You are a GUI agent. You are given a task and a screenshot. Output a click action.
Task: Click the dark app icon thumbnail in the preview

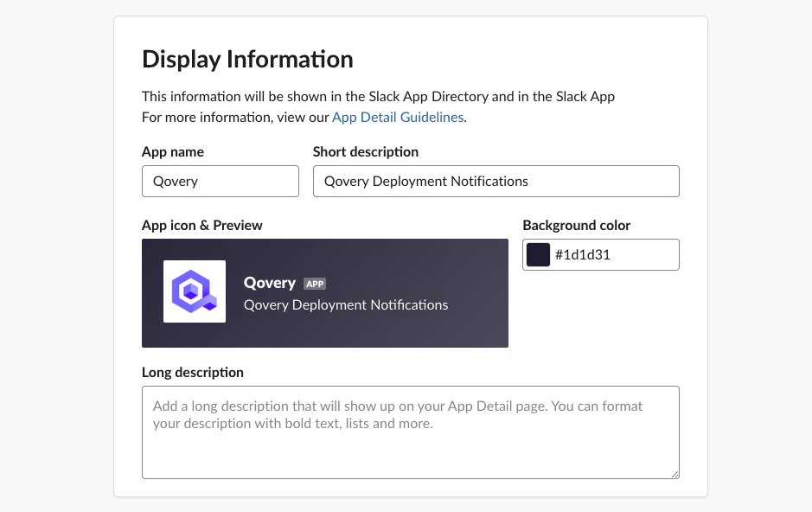pos(194,291)
